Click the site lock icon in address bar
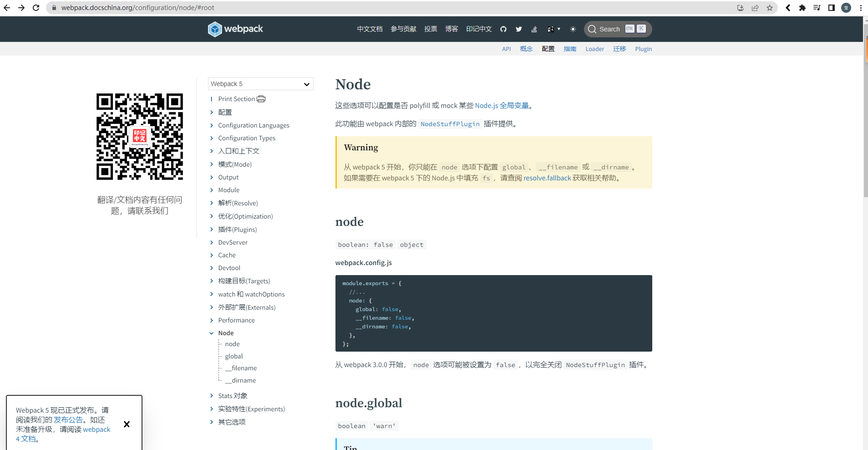Viewport: 868px width, 450px height. coord(54,8)
